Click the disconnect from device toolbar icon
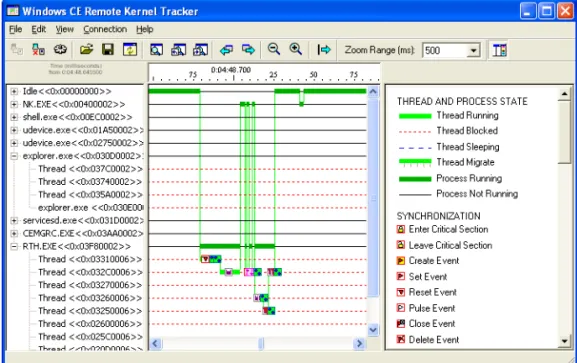The image size is (577, 363). [38, 49]
